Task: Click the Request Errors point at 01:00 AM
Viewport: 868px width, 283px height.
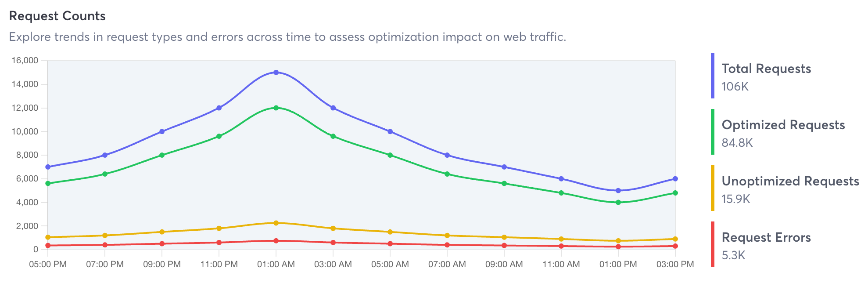Action: (276, 241)
